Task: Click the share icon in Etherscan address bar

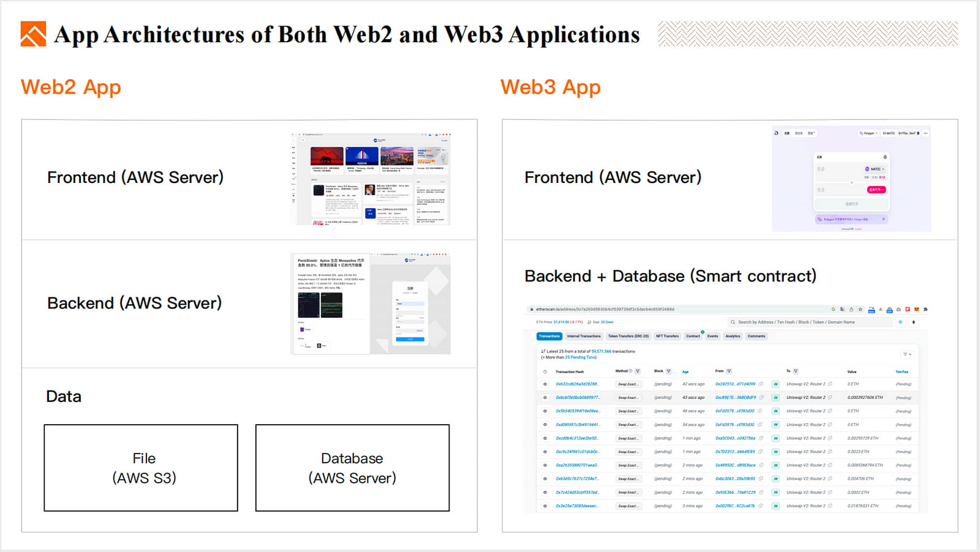Action: pyautogui.click(x=851, y=310)
